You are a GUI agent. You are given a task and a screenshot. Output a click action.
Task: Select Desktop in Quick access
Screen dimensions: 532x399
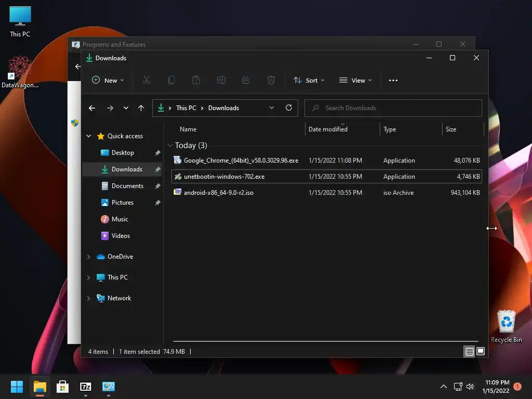[123, 153]
